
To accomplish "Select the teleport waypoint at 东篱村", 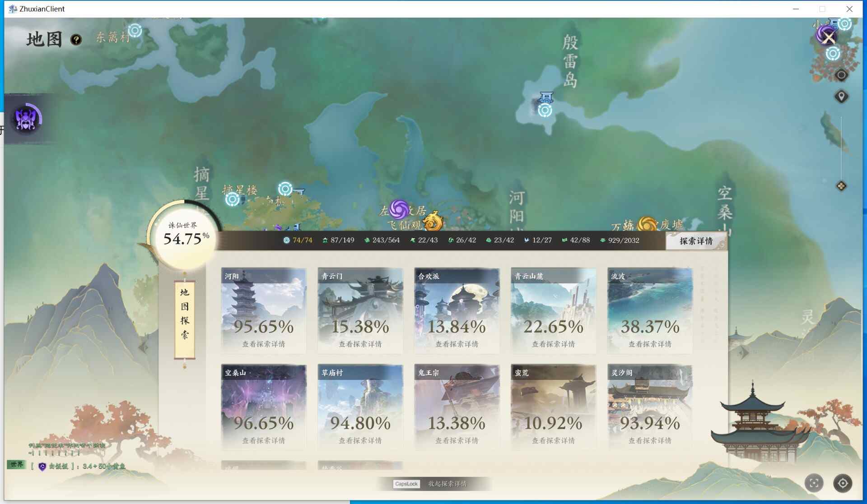I will (x=135, y=30).
